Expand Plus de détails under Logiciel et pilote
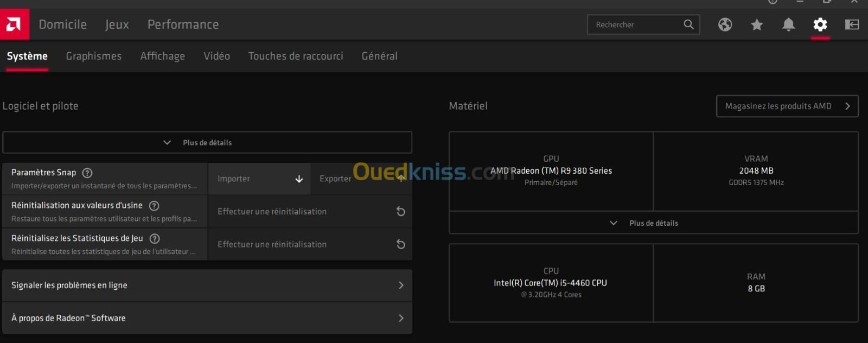Image resolution: width=868 pixels, height=343 pixels. (x=207, y=143)
